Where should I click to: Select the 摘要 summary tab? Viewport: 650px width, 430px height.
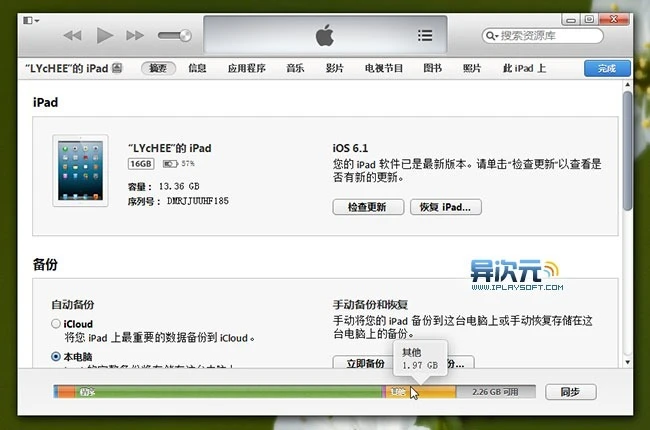pos(158,68)
